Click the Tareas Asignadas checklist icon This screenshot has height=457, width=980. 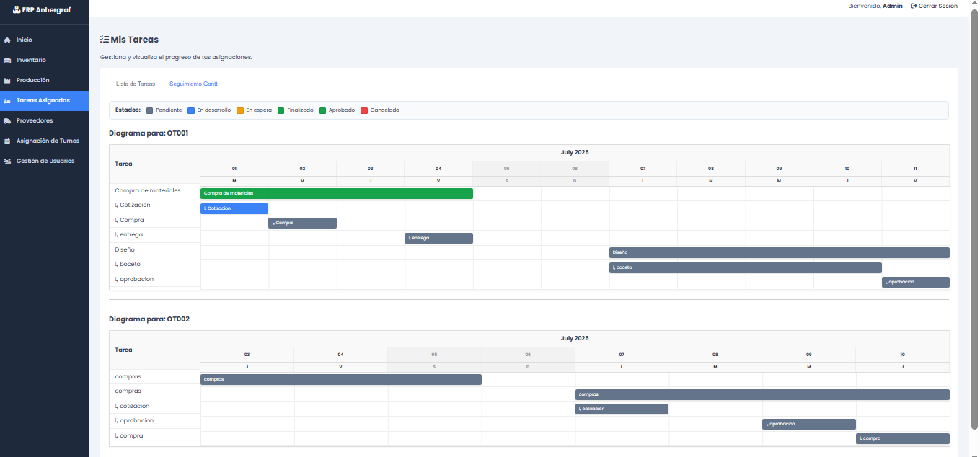tap(7, 101)
